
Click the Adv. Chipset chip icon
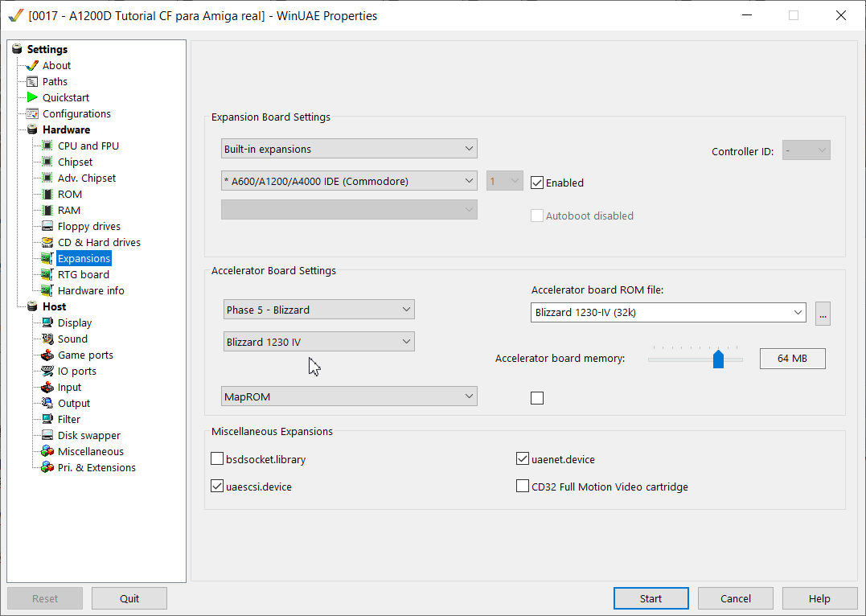47,178
